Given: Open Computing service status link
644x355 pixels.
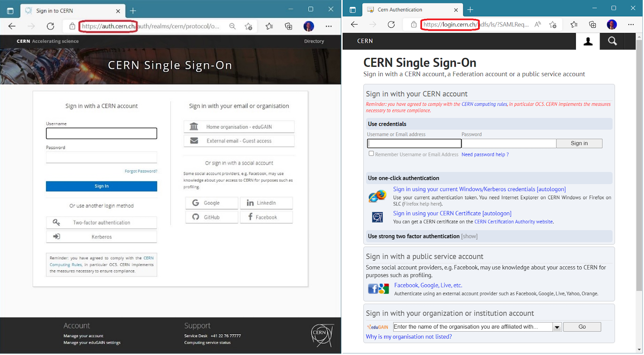Looking at the screenshot, I should point(208,342).
